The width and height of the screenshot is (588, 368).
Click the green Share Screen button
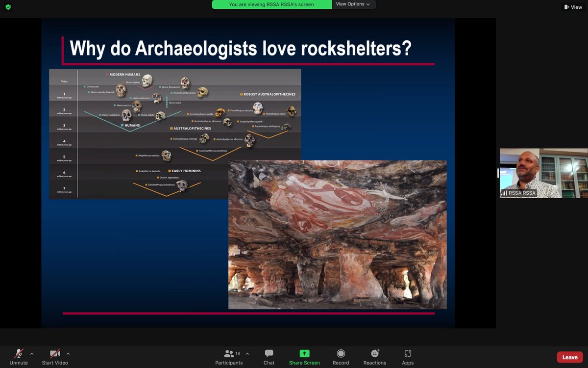[x=304, y=357]
